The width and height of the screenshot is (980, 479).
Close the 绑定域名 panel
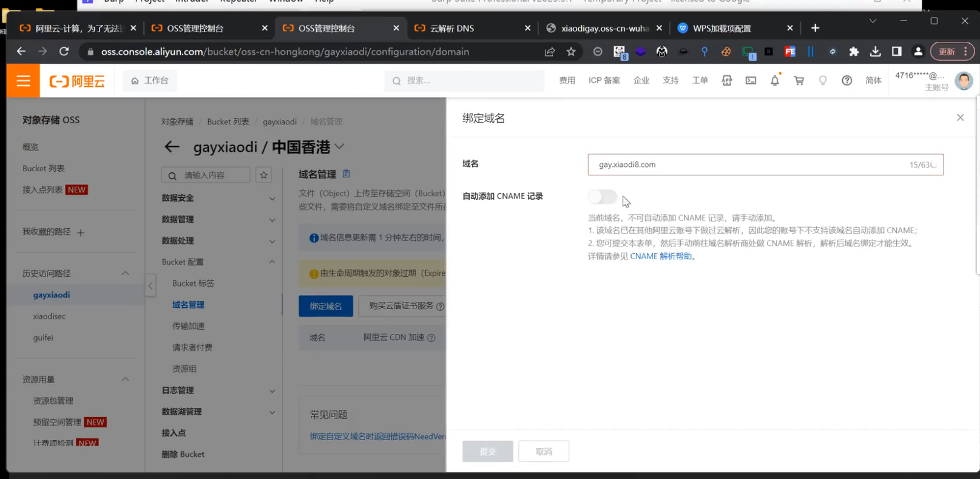pos(960,118)
